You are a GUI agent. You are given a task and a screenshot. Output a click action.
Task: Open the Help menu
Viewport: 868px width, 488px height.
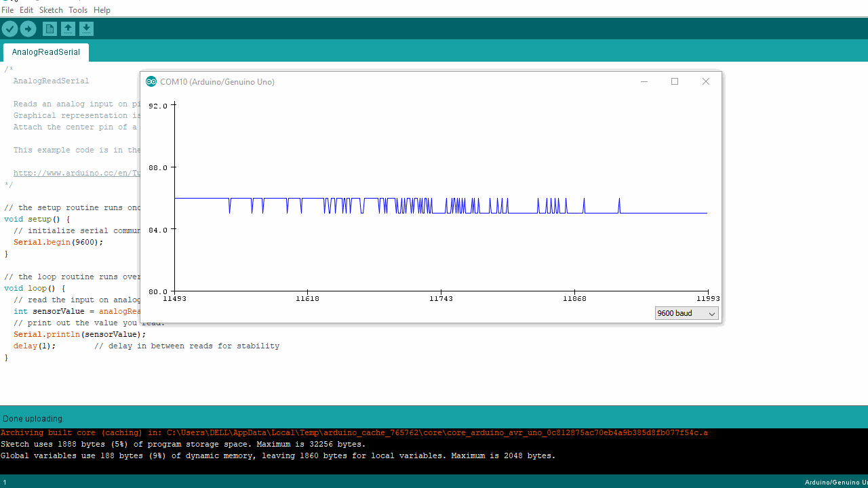[x=102, y=10]
